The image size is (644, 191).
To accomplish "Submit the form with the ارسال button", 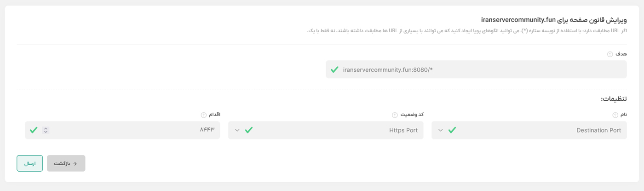I will pos(30,163).
